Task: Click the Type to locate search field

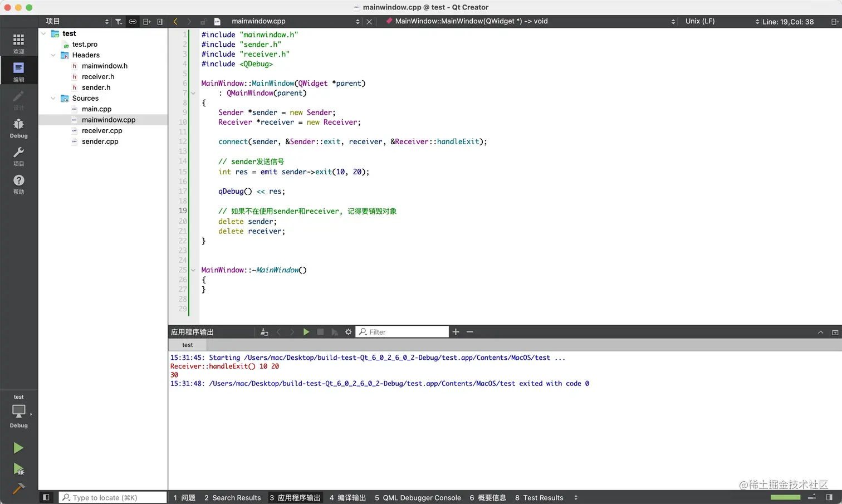Action: [x=113, y=497]
